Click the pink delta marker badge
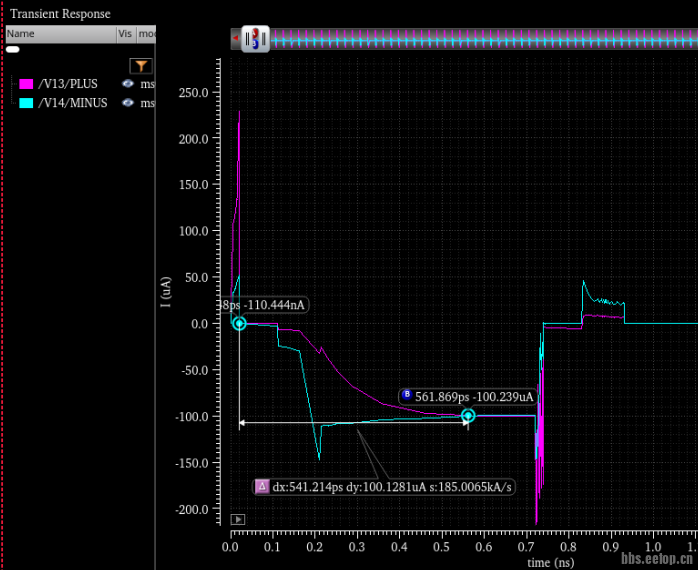 click(262, 487)
